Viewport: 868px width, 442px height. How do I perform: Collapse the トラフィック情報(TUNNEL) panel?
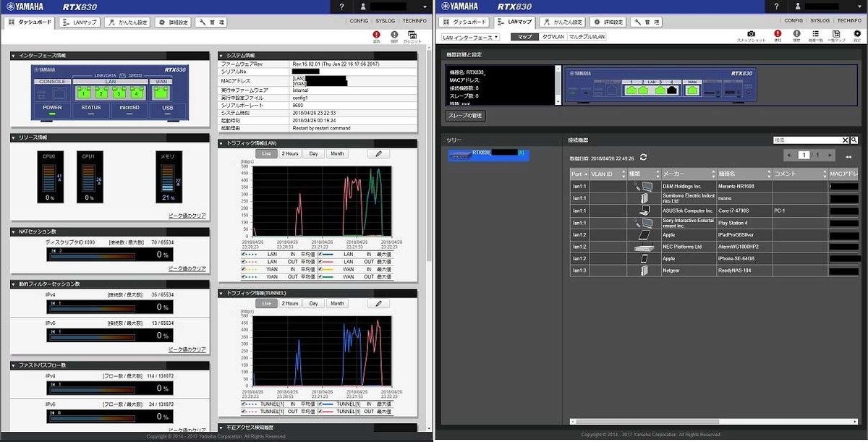[x=222, y=293]
